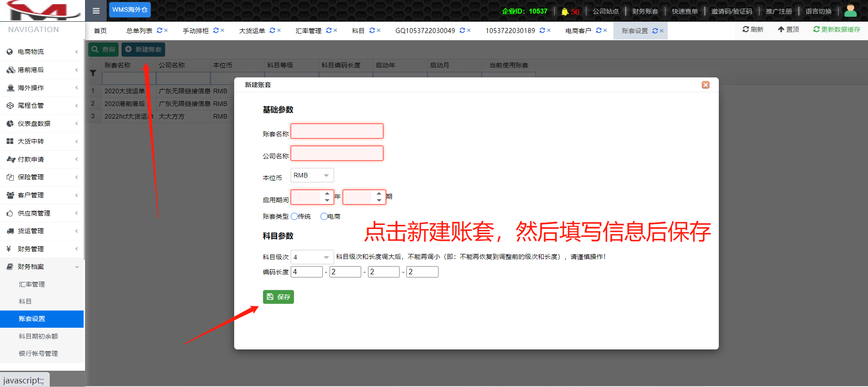Expand the 大货中转 navigation menu
This screenshot has width=868, height=387.
tap(42, 141)
